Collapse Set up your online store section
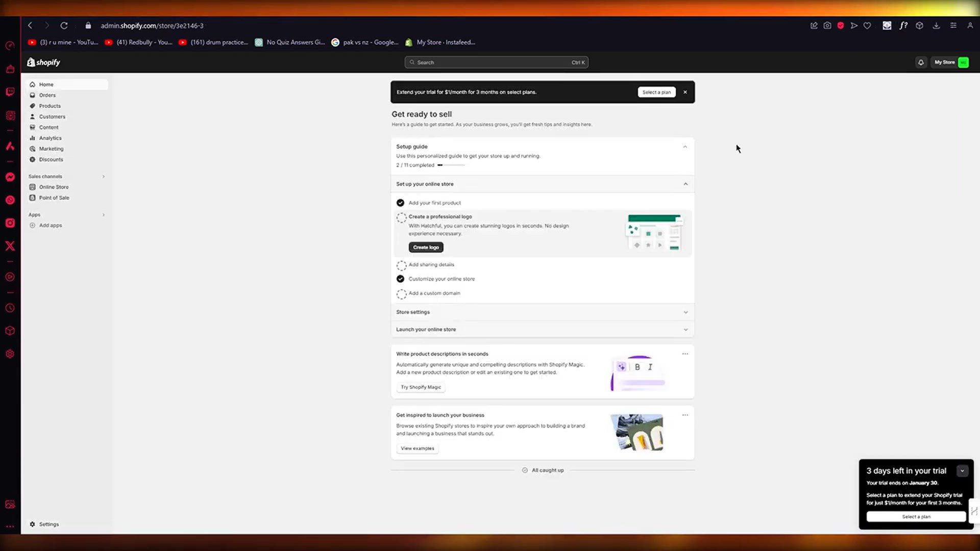Image resolution: width=980 pixels, height=551 pixels. pos(685,184)
